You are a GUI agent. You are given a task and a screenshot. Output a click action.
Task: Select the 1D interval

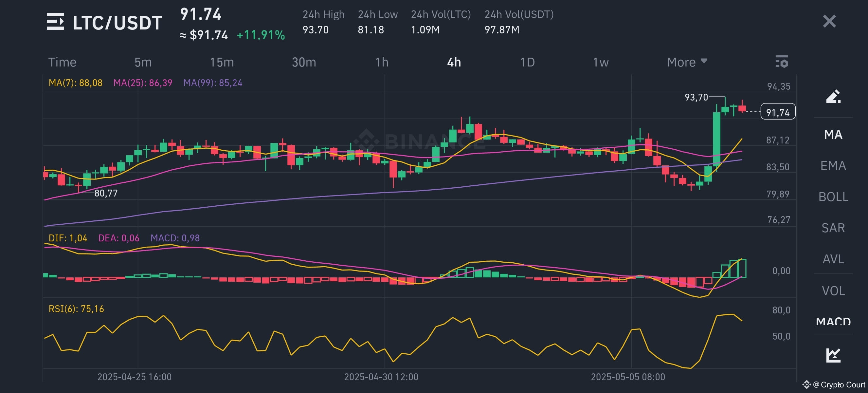click(x=527, y=62)
